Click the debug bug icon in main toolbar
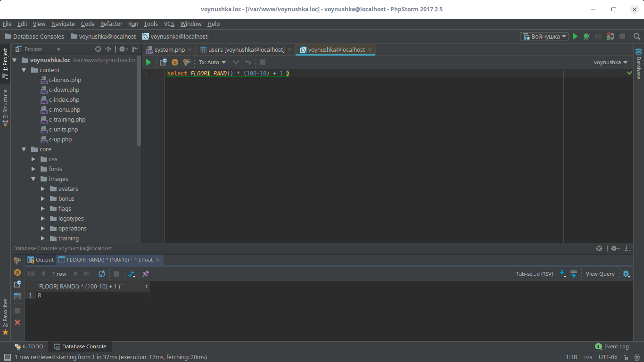644x362 pixels. pos(586,36)
